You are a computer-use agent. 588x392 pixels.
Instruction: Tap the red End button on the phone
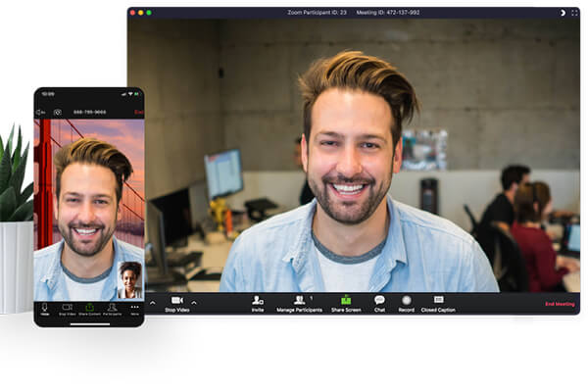point(139,112)
